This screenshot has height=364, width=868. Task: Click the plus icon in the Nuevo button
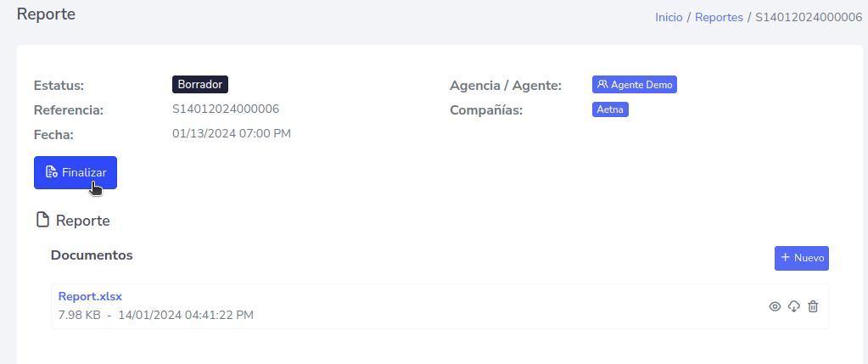coord(786,257)
